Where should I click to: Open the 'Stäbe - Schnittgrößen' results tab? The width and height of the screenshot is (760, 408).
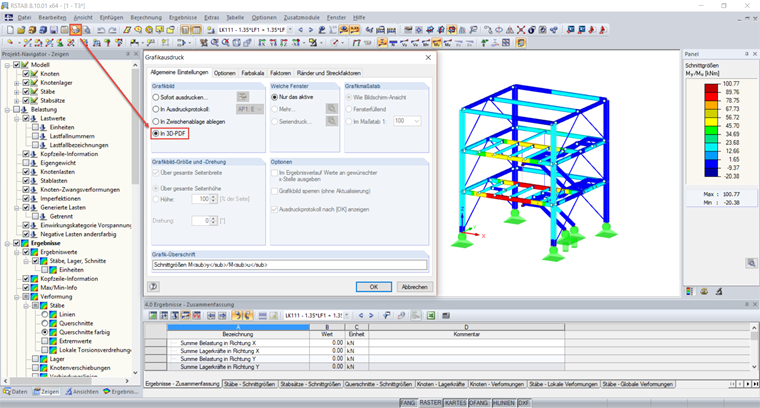pyautogui.click(x=250, y=384)
